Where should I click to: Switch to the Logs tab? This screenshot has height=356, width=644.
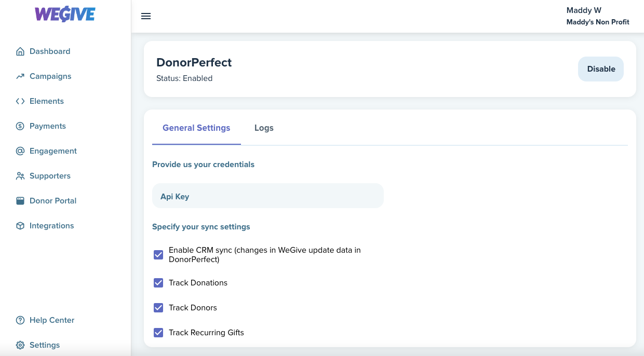264,128
